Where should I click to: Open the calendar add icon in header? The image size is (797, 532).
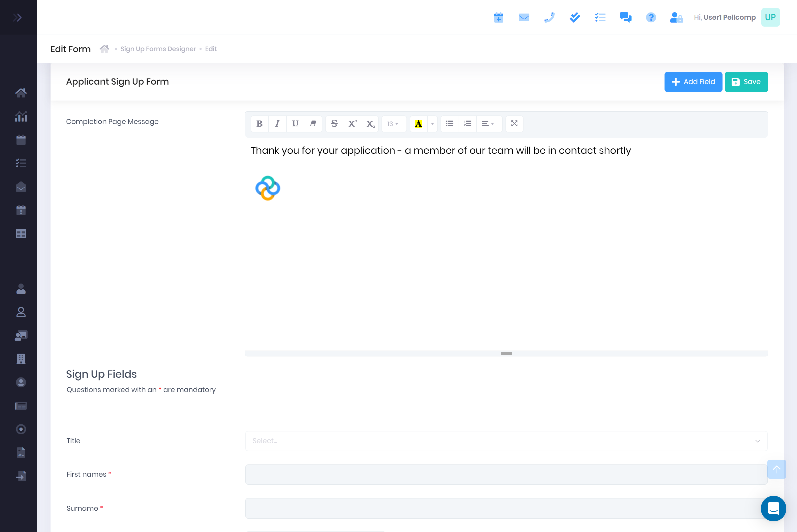499,17
